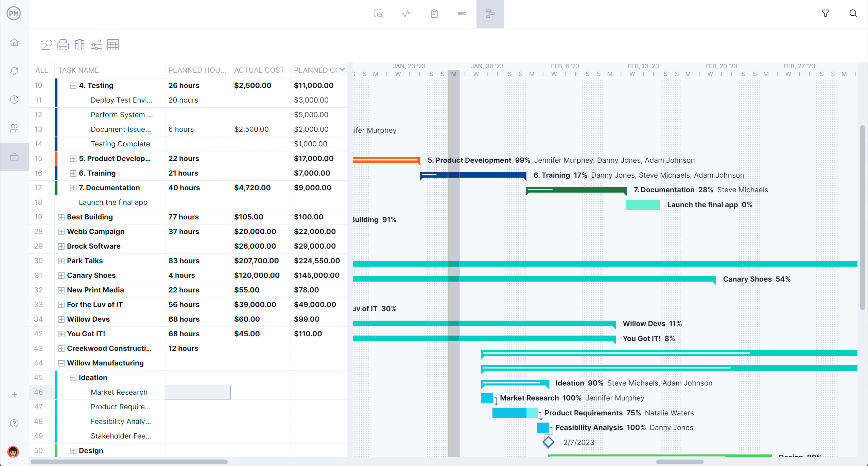Open the filter funnel icon
This screenshot has width=868, height=466.
[x=826, y=14]
